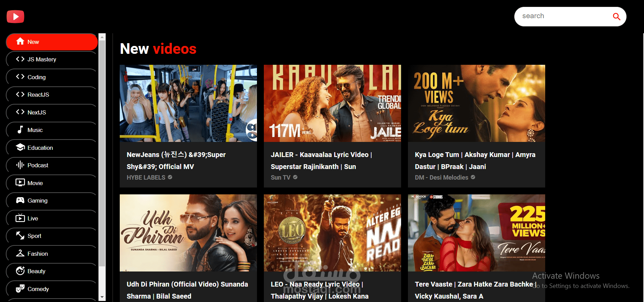This screenshot has width=644, height=302.
Task: Click the code brackets icon beside Coding
Action: point(20,76)
